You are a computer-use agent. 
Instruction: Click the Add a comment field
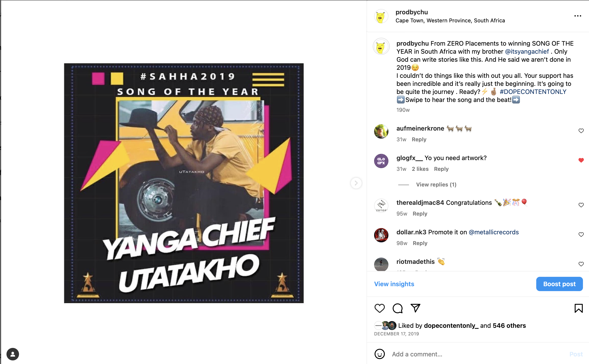click(x=479, y=354)
